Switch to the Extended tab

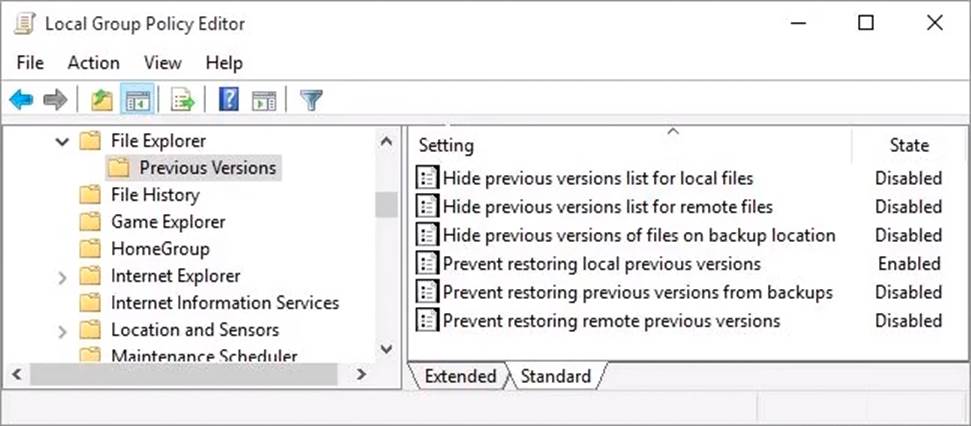coord(460,376)
